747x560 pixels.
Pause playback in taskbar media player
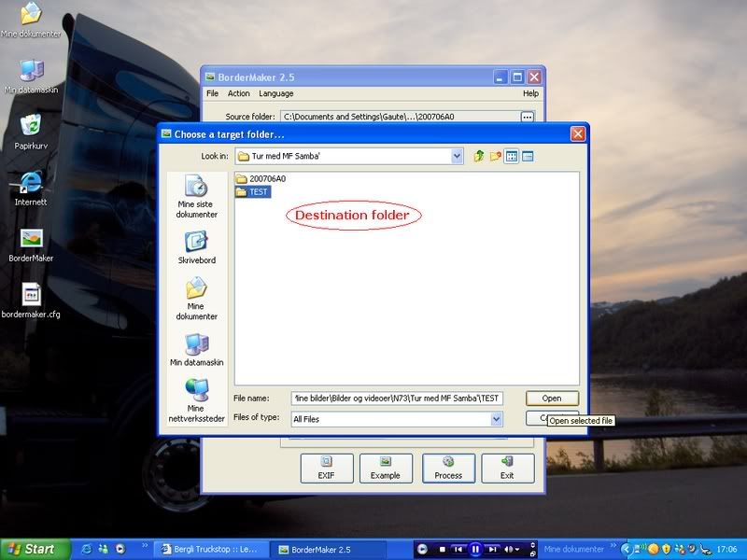coord(475,550)
